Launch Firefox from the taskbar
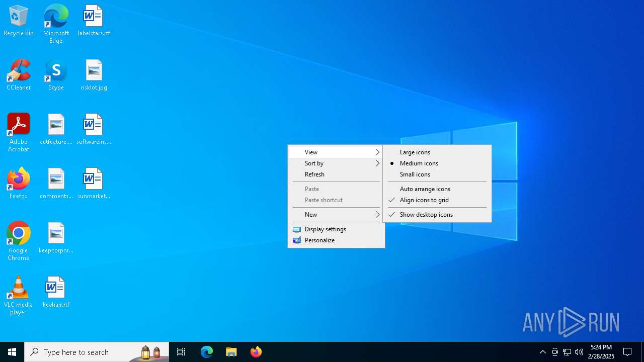 click(256, 352)
